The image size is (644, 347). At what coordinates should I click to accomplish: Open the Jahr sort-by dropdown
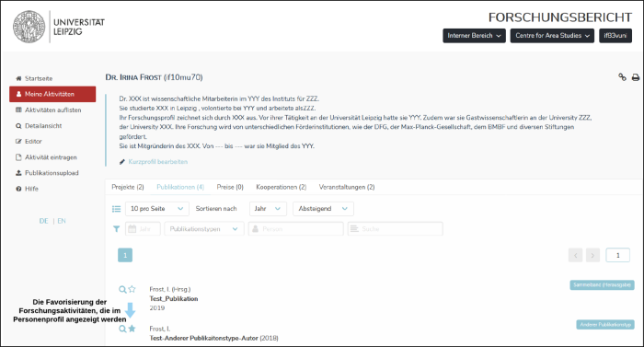point(268,209)
